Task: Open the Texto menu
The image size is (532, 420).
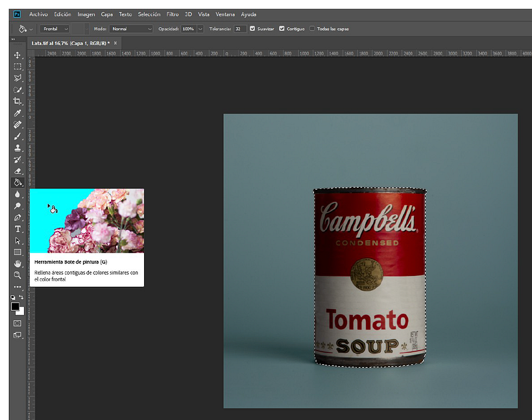Action: point(125,14)
